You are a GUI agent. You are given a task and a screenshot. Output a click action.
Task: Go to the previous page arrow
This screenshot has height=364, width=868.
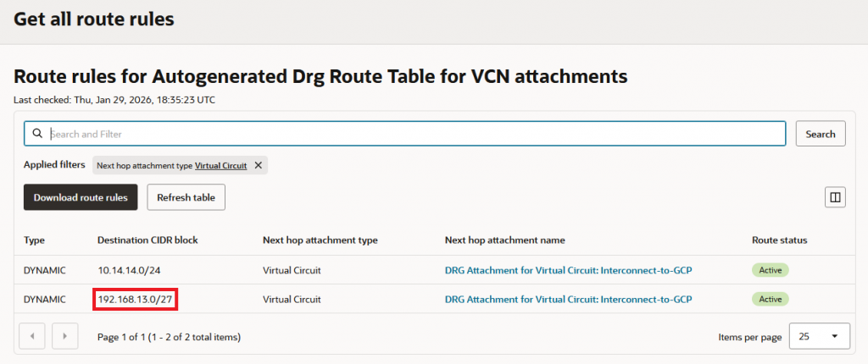click(33, 336)
